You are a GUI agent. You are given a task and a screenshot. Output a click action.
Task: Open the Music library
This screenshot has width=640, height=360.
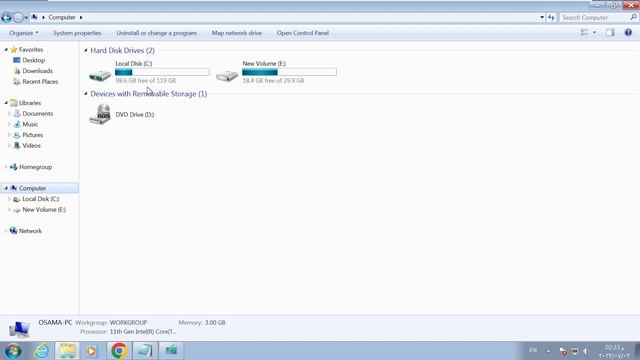pyautogui.click(x=30, y=124)
